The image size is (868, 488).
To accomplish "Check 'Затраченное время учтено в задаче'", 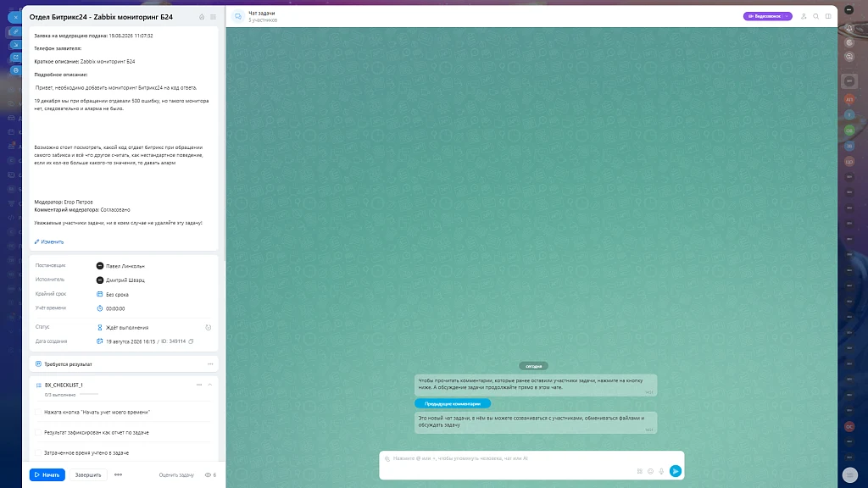I will (37, 452).
